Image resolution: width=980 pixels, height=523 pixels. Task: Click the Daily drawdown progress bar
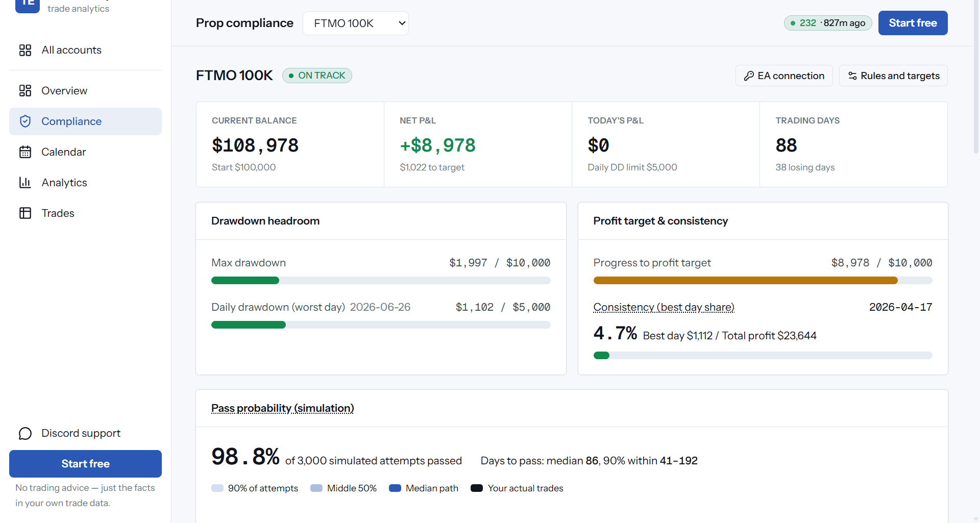click(x=381, y=325)
